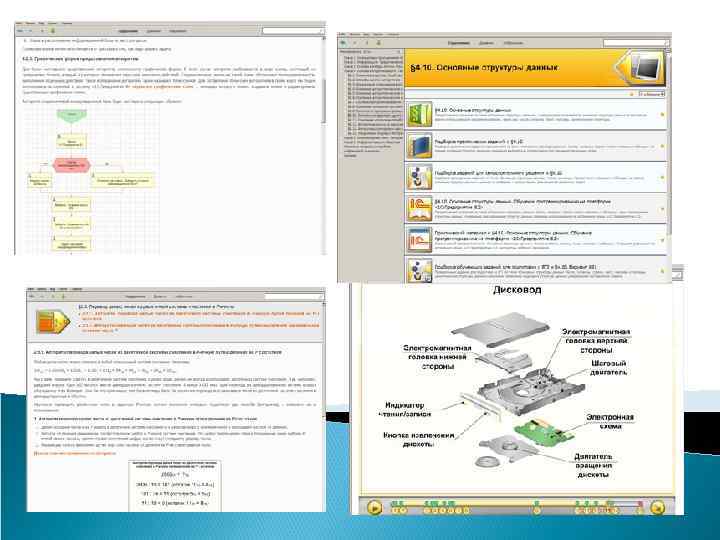This screenshot has width=720, height=540.
Task: Toggle the favorite star on the third list row
Action: point(662,177)
